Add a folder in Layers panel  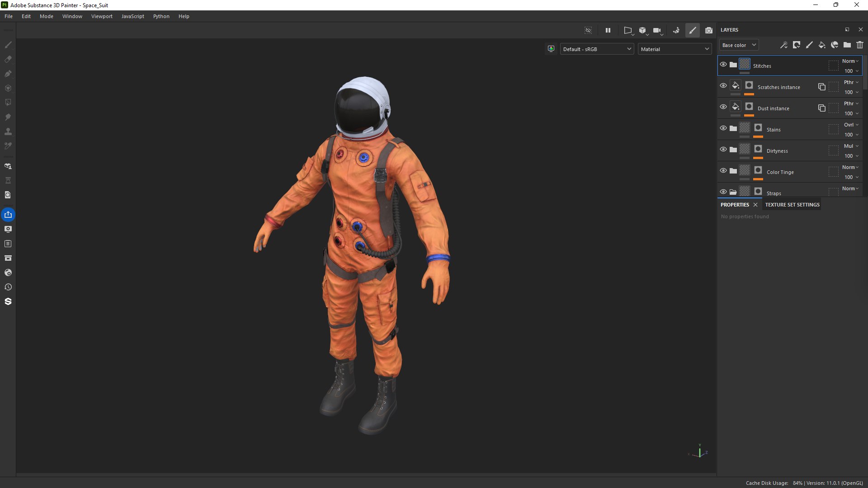point(847,45)
